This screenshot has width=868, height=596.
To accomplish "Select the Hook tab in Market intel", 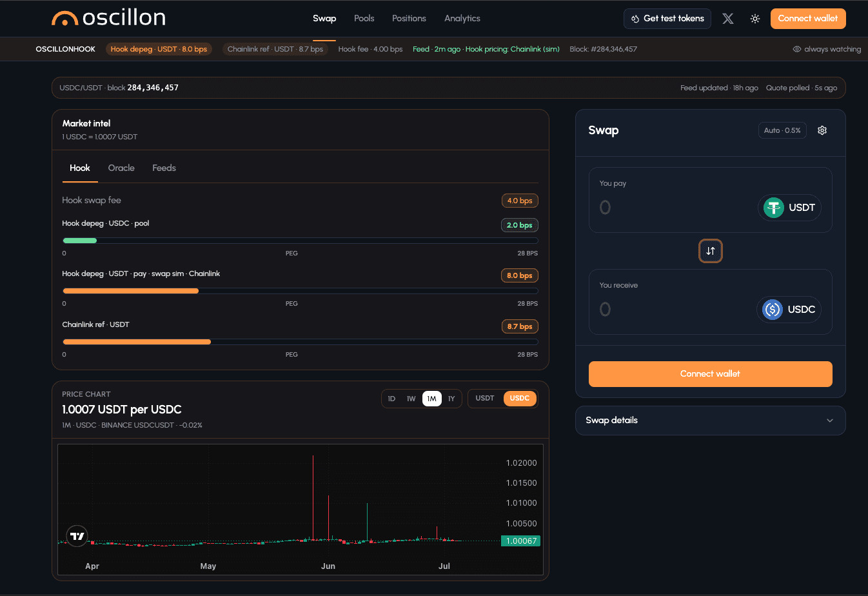I will click(80, 168).
